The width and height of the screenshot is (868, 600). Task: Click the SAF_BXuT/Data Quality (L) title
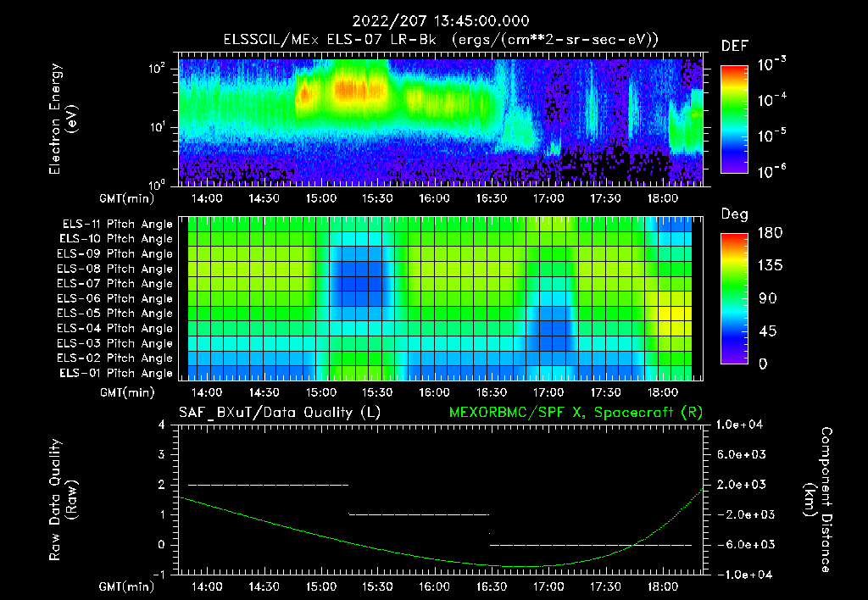click(x=280, y=413)
